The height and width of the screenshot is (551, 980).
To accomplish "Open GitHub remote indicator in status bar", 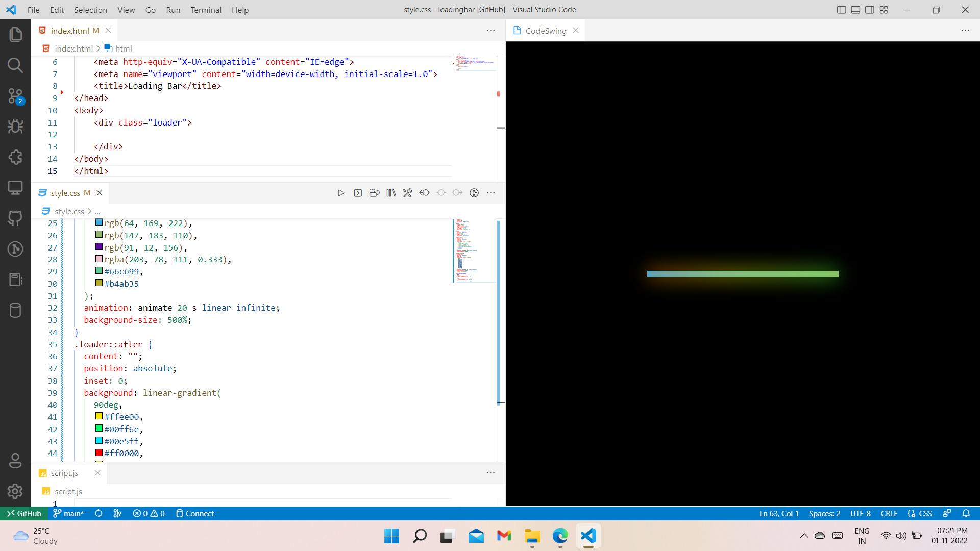I will pyautogui.click(x=24, y=514).
